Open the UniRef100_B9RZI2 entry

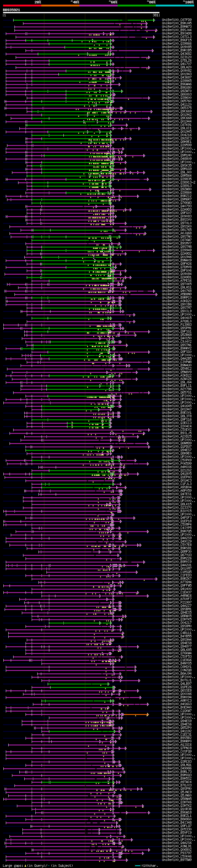point(177,196)
